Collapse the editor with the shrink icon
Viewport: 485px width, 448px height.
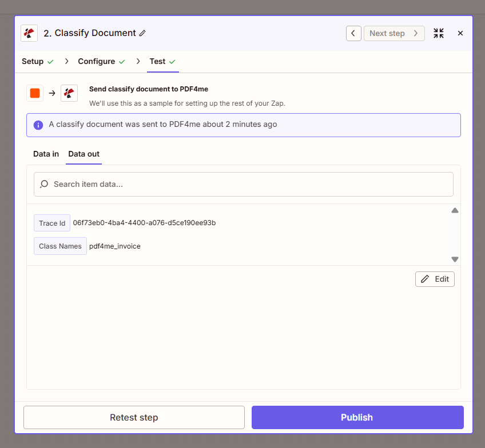[439, 33]
